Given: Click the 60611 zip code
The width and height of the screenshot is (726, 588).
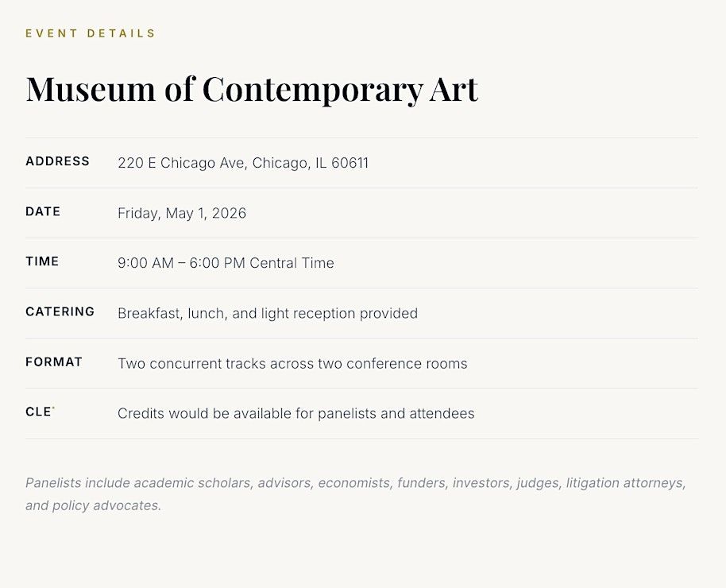Looking at the screenshot, I should [x=349, y=163].
